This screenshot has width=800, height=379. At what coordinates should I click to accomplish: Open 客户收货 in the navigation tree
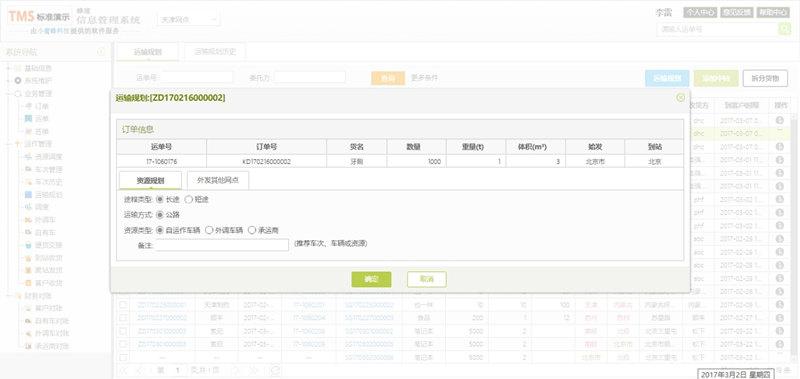tap(48, 283)
